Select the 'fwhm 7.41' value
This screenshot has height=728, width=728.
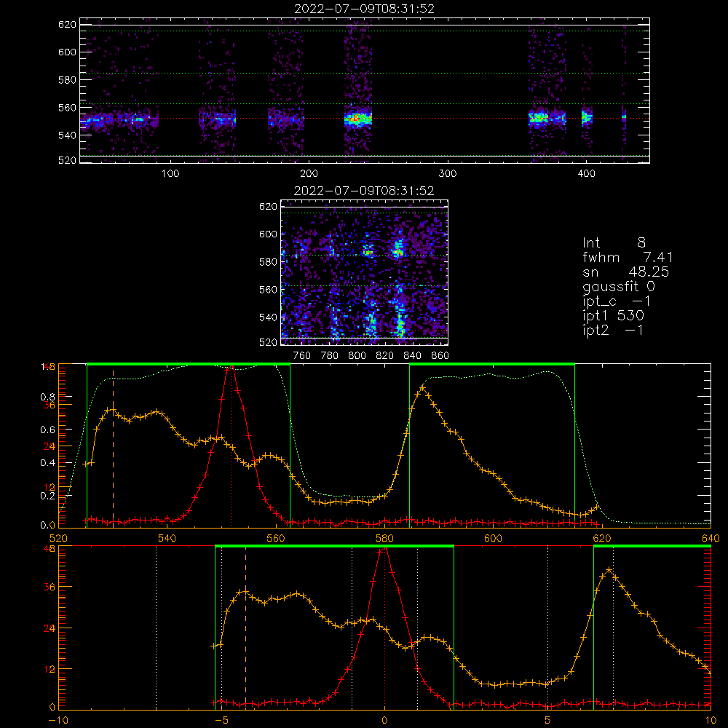point(628,257)
